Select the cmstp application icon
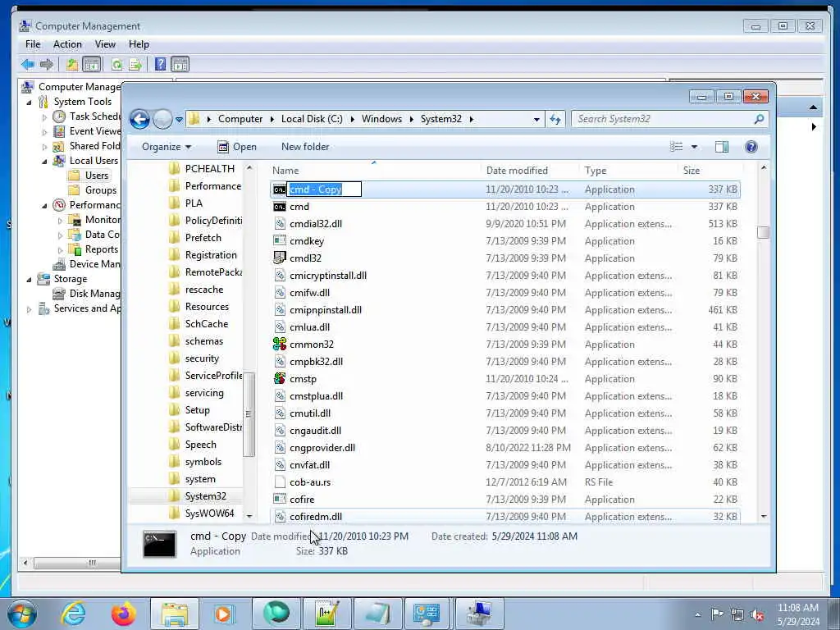840x630 pixels. 280,378
